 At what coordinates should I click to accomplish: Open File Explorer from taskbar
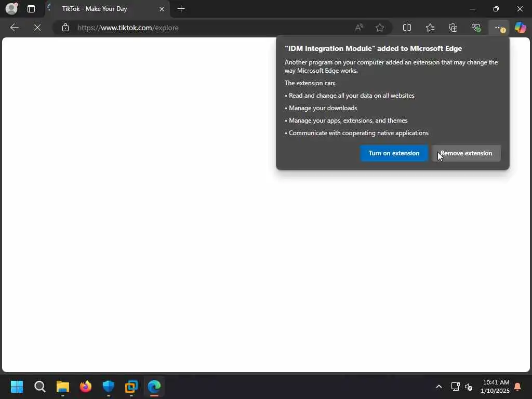[x=63, y=386]
